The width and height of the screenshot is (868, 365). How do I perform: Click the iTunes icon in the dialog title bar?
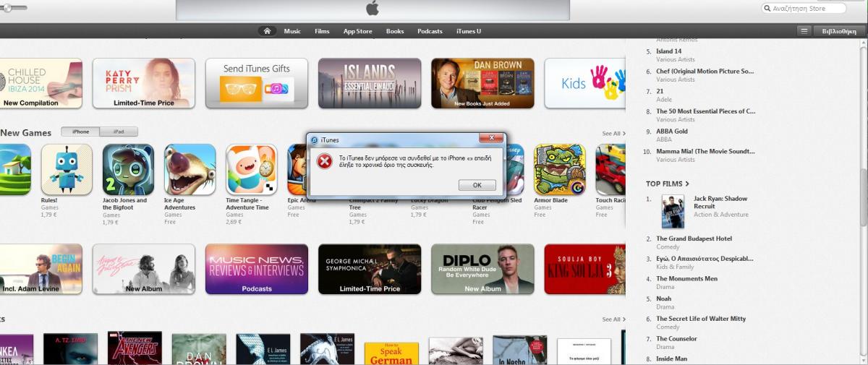point(315,139)
